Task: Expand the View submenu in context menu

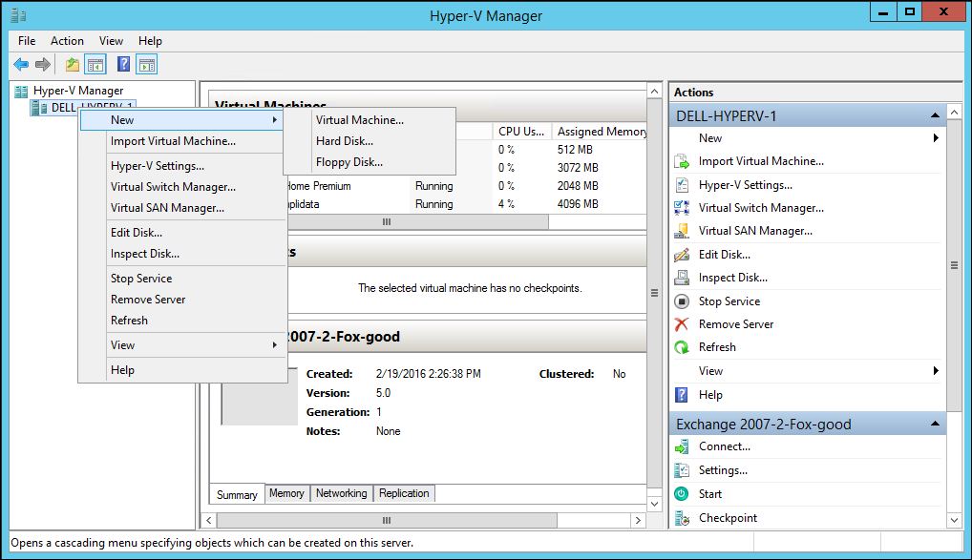Action: tap(275, 345)
